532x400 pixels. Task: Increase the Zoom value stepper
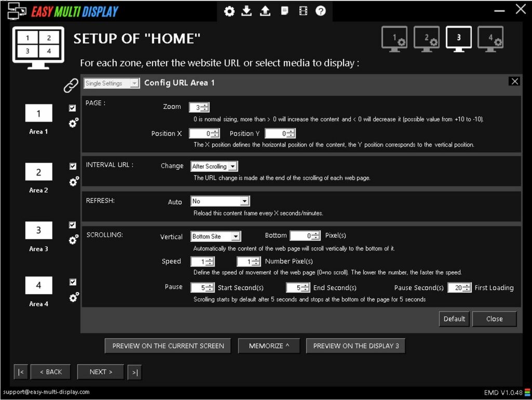point(204,105)
